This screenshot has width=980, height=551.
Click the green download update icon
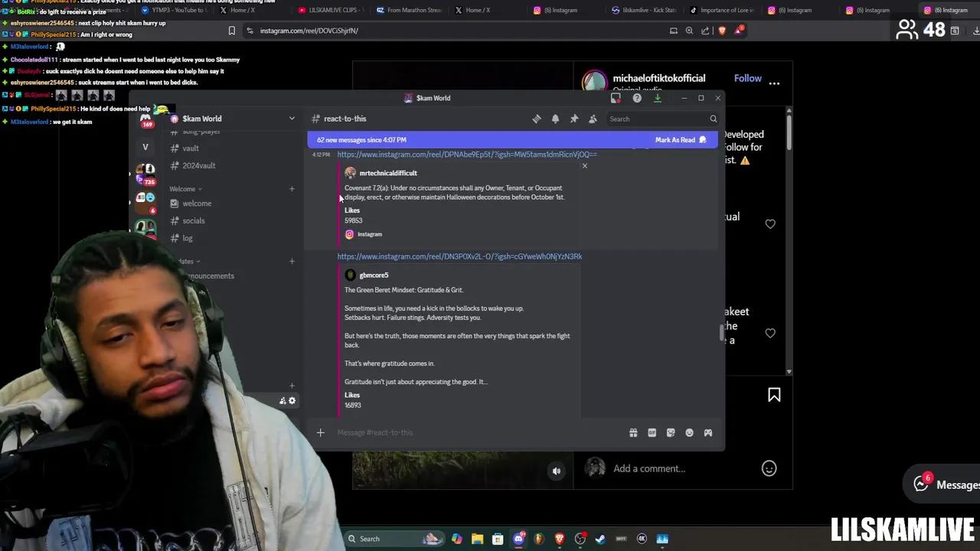click(x=657, y=98)
